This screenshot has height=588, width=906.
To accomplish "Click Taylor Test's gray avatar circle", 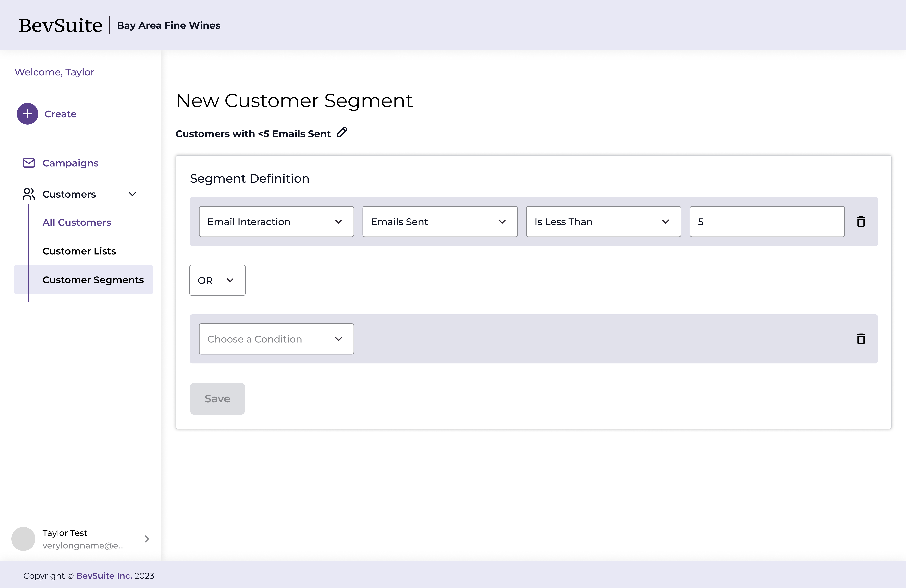I will pyautogui.click(x=23, y=539).
